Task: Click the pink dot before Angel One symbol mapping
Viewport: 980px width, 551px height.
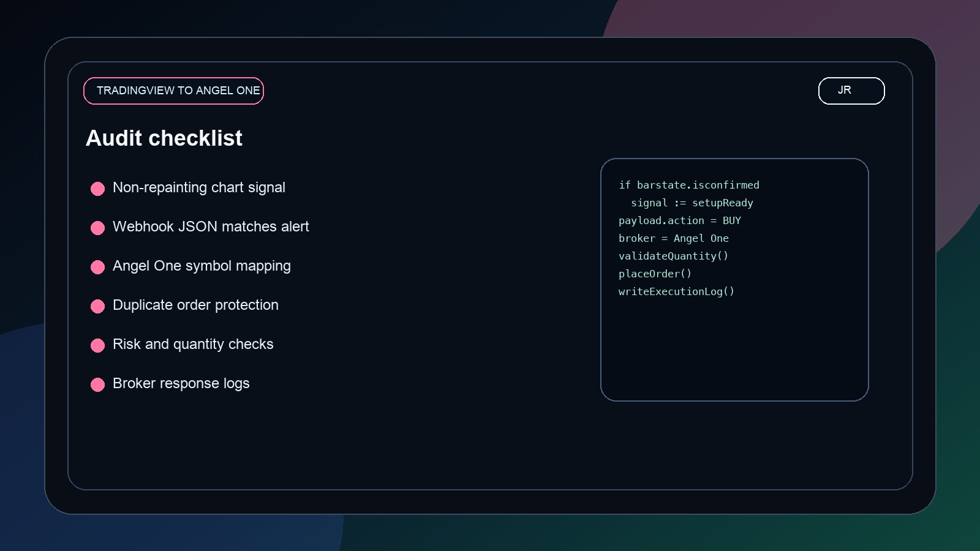Action: click(x=97, y=267)
